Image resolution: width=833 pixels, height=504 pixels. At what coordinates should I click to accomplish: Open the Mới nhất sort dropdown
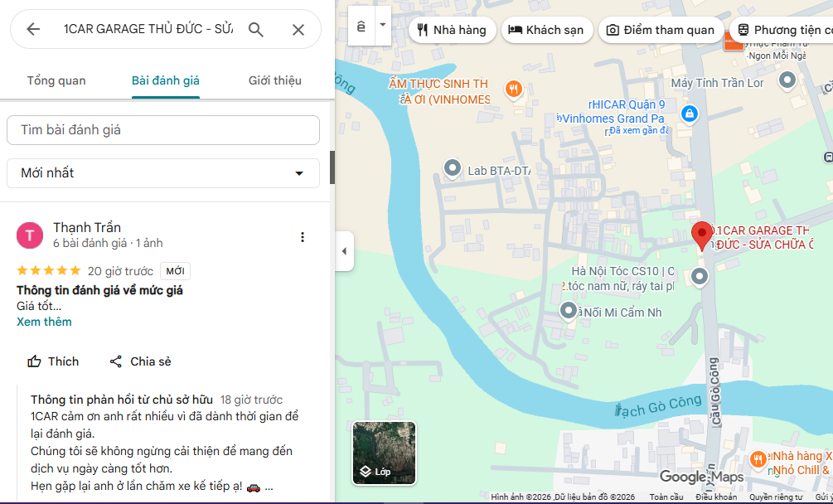[x=163, y=173]
